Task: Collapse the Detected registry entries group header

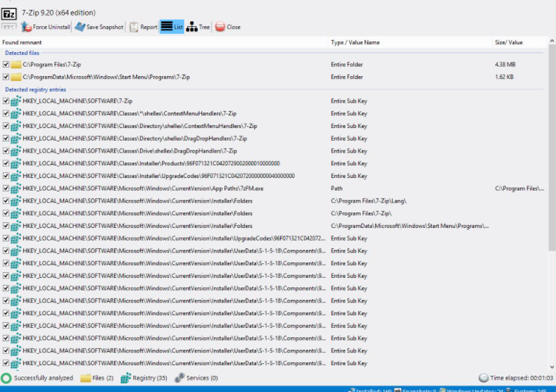Action: pos(35,89)
